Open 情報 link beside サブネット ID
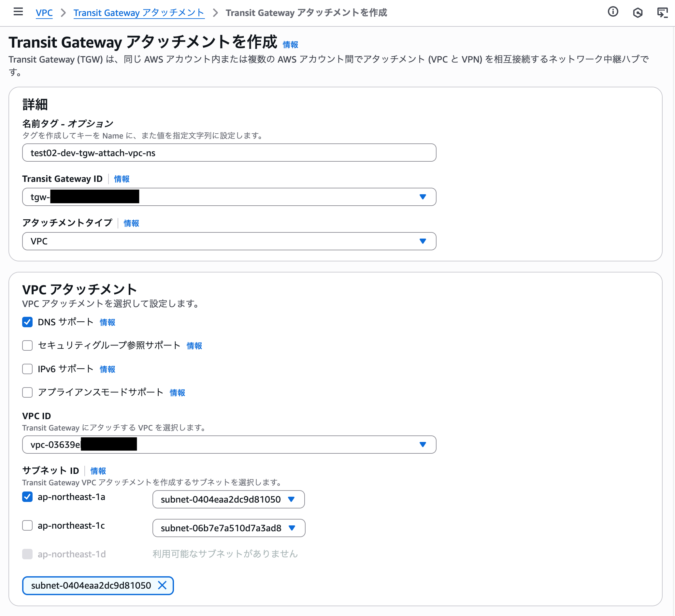 click(98, 471)
